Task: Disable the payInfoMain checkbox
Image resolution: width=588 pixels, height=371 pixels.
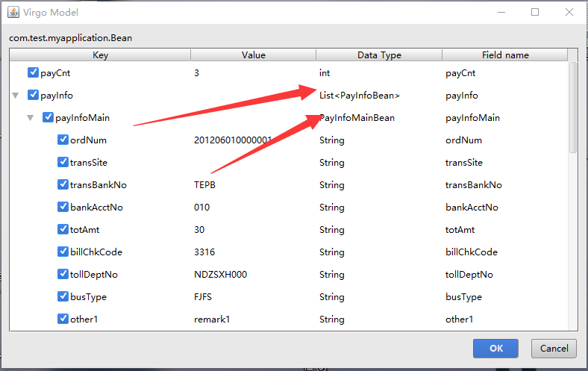Action: pyautogui.click(x=48, y=118)
